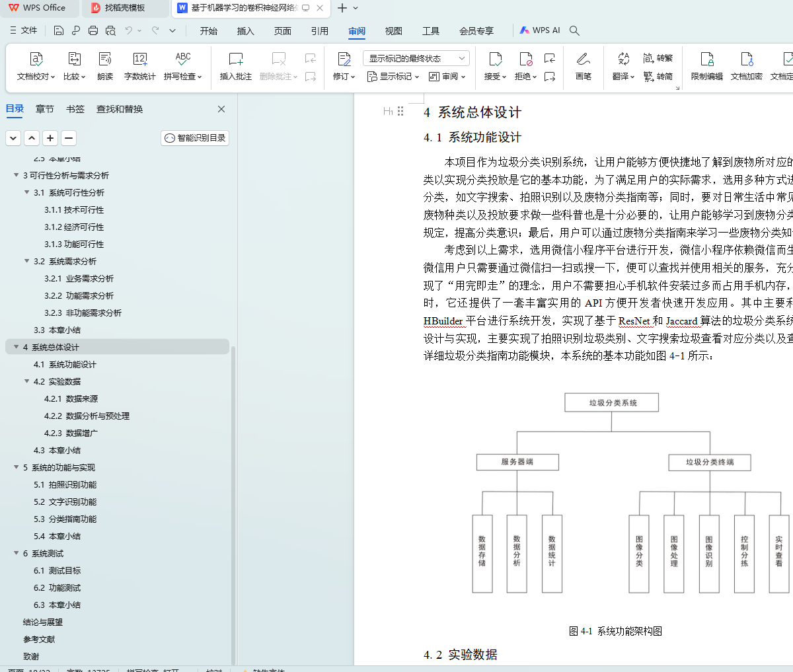Screen dimensions: 793x672
Task: Switch to 插入 ribbon tab
Action: 246,31
